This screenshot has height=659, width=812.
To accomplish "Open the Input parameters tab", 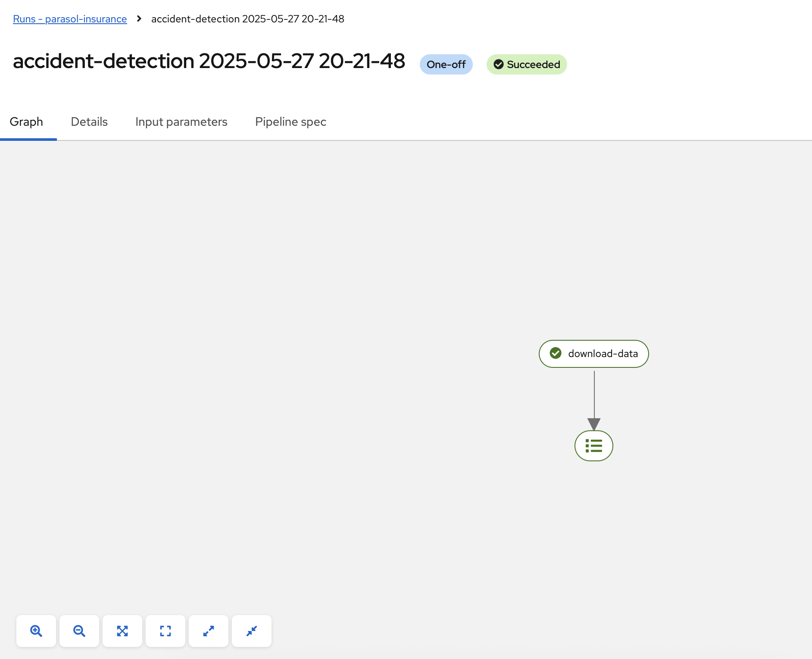I will (x=181, y=122).
